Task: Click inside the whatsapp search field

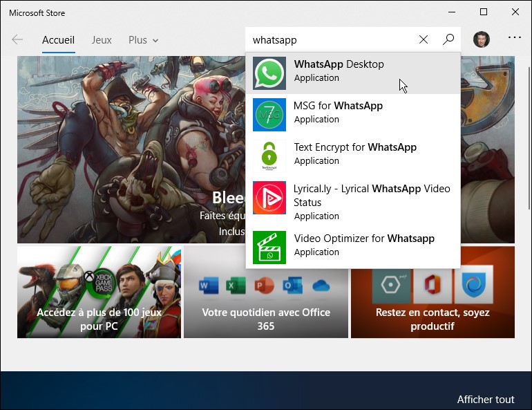Action: tap(332, 40)
